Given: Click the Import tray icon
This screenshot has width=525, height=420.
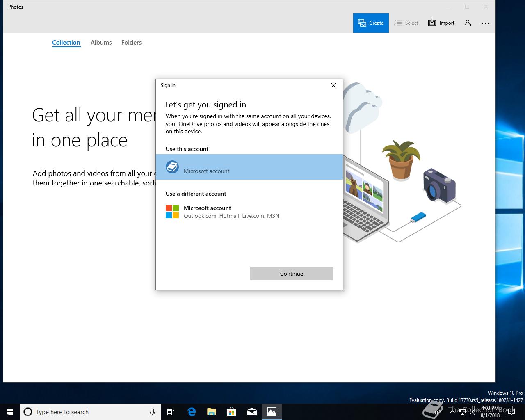Looking at the screenshot, I should pos(432,23).
